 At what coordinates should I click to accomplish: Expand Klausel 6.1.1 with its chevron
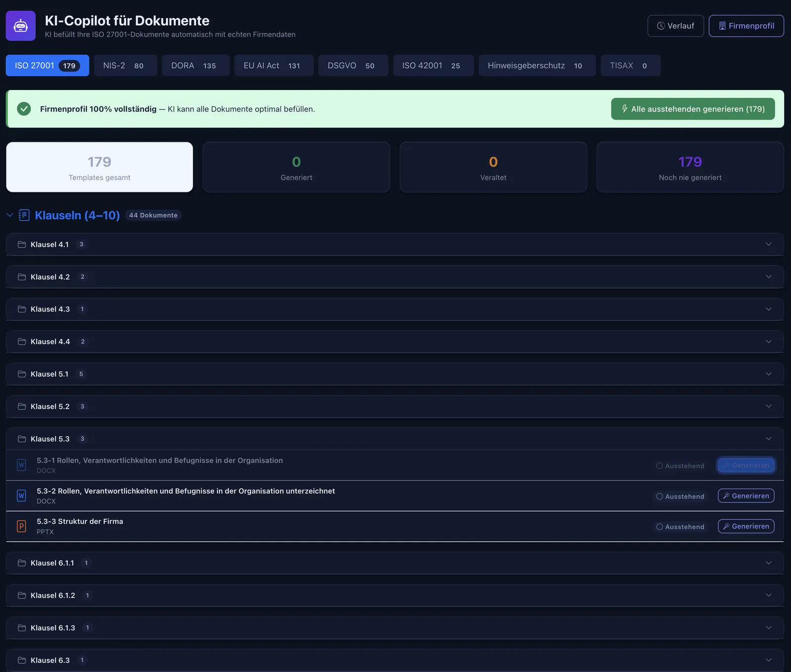769,563
